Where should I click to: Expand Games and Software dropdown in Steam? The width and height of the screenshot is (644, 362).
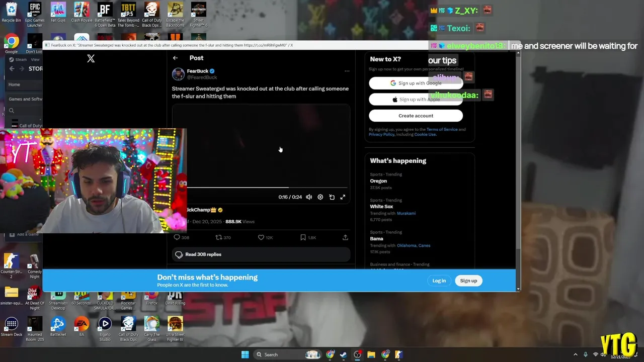[25, 99]
